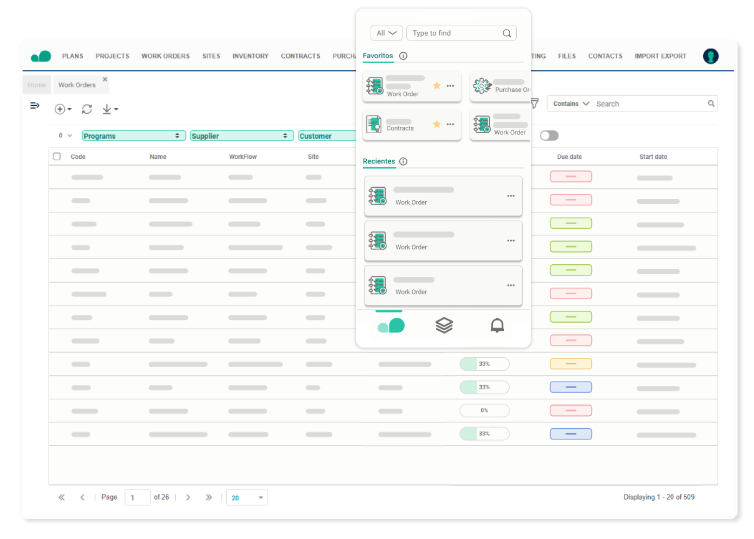The width and height of the screenshot is (754, 539).
Task: Open the INVENTORY menu
Action: click(x=250, y=56)
